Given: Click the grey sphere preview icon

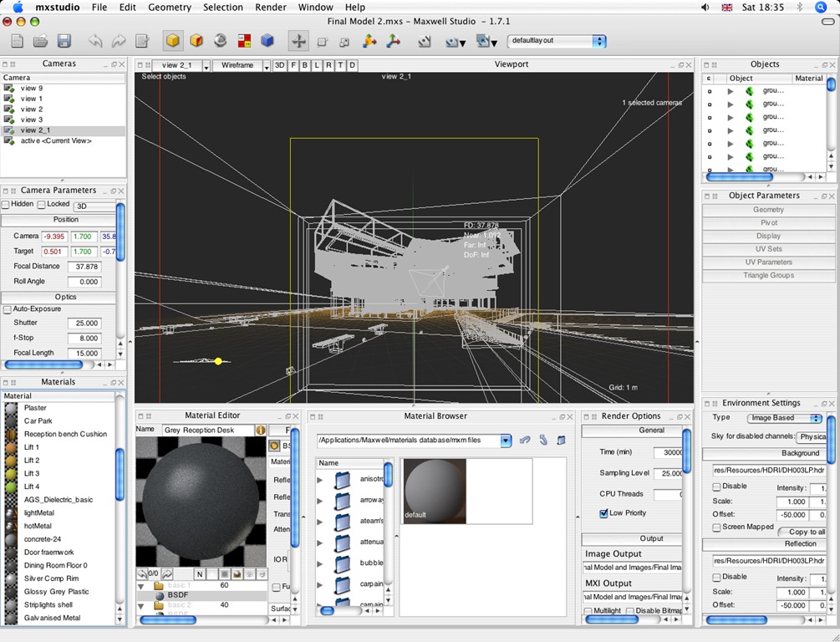Looking at the screenshot, I should 220,41.
